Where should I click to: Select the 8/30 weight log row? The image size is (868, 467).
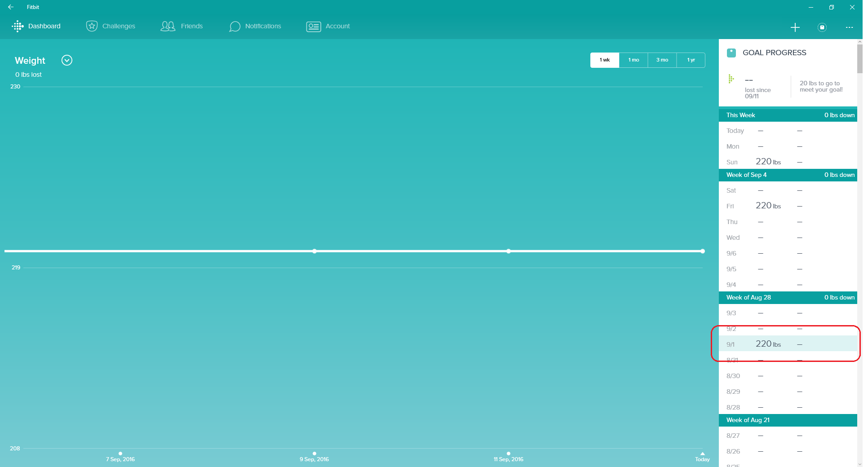coord(788,376)
